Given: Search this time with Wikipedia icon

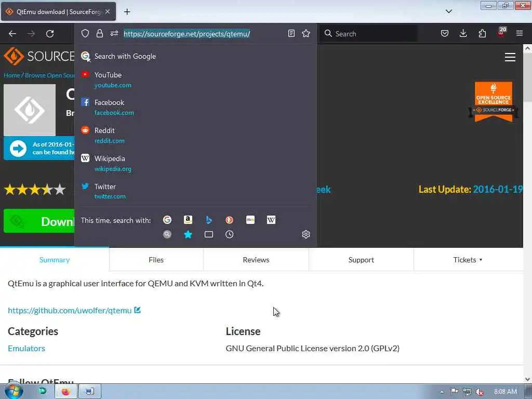Looking at the screenshot, I should click(x=271, y=220).
